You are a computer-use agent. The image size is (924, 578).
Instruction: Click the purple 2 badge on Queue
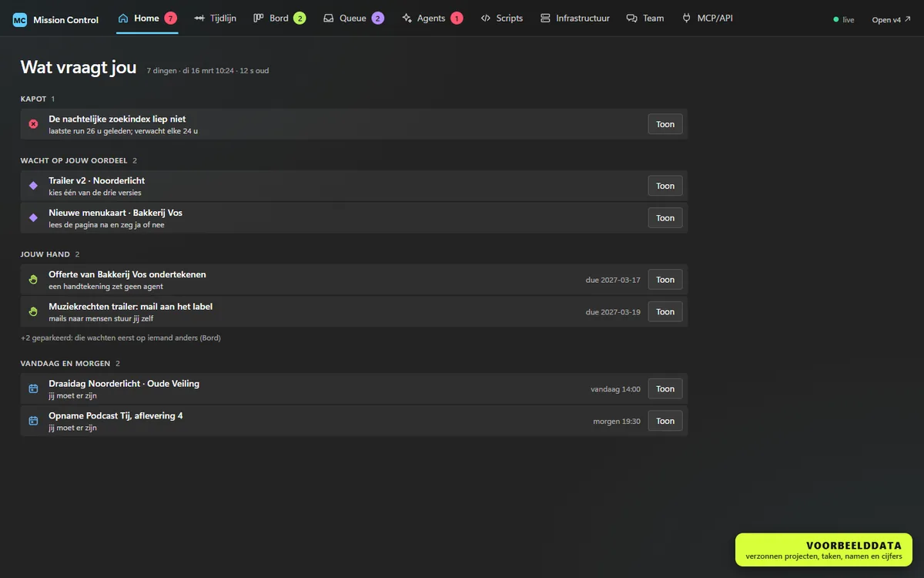377,18
